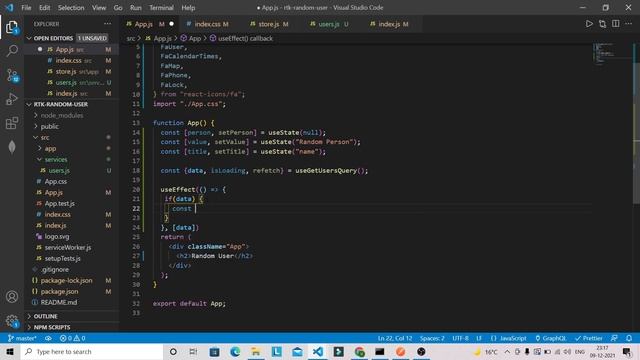The height and width of the screenshot is (360, 640).
Task: Open editor More Actions ellipsis
Action: 629,24
